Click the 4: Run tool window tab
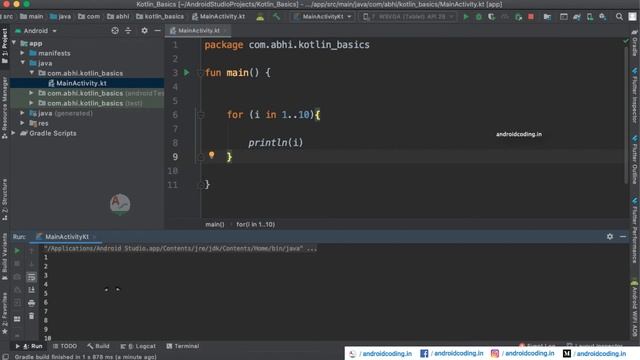 29,346
